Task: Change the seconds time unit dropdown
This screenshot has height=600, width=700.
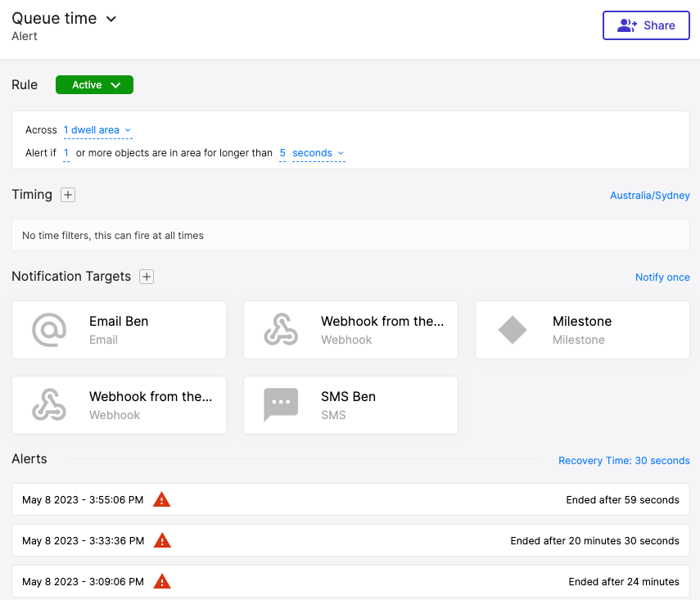Action: [x=318, y=153]
